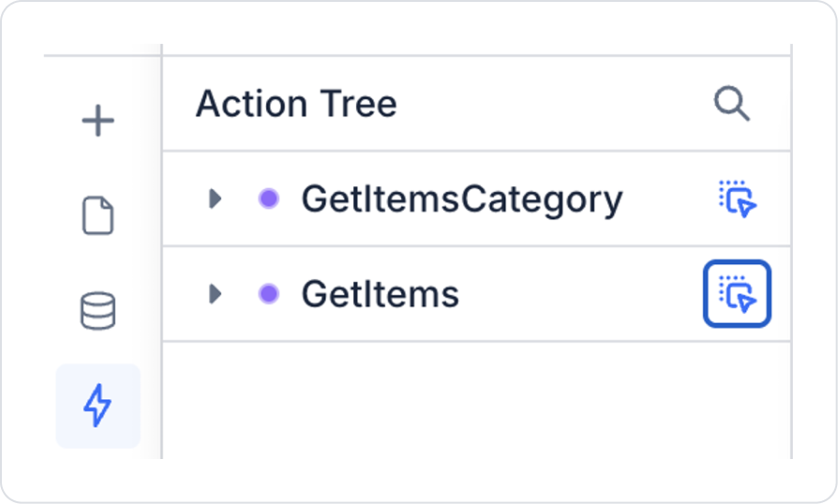This screenshot has height=504, width=838.
Task: Click the element-select icon beside GetItemsCategory
Action: pyautogui.click(x=737, y=200)
